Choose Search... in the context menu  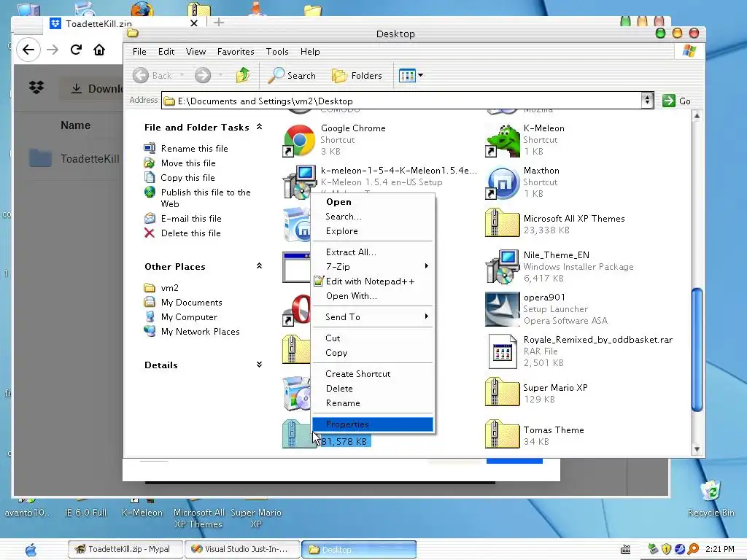373,217
